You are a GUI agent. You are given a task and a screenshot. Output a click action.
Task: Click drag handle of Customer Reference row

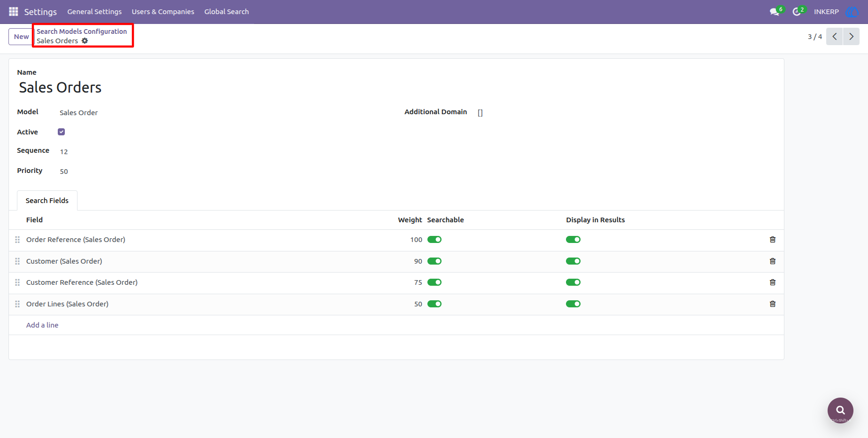click(17, 282)
